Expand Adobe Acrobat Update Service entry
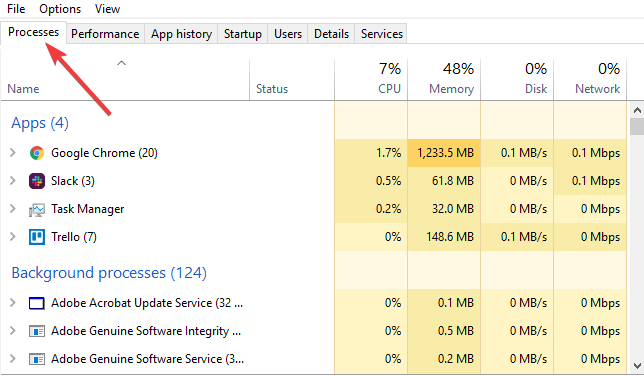Screen dimensions: 644x376 13,303
